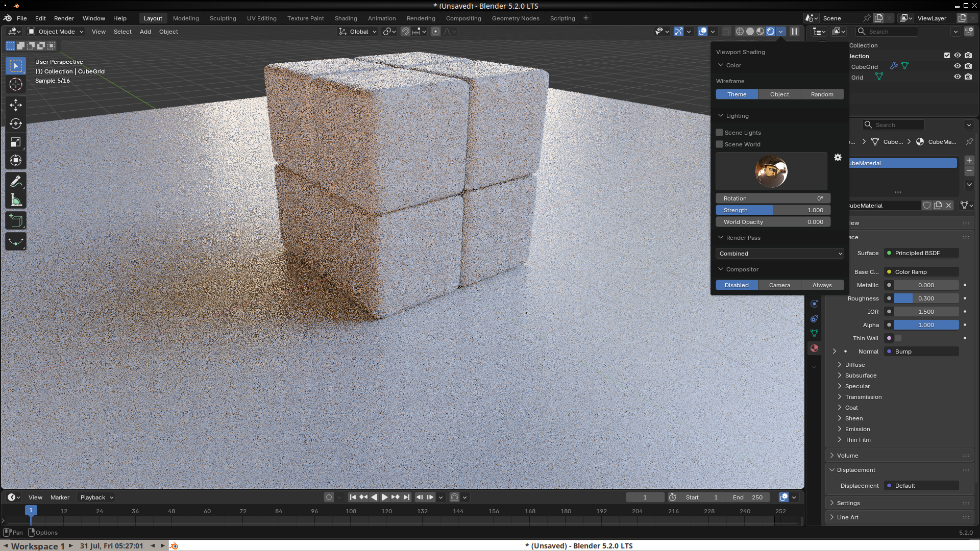
Task: Open the Material properties tab icon
Action: (x=814, y=348)
